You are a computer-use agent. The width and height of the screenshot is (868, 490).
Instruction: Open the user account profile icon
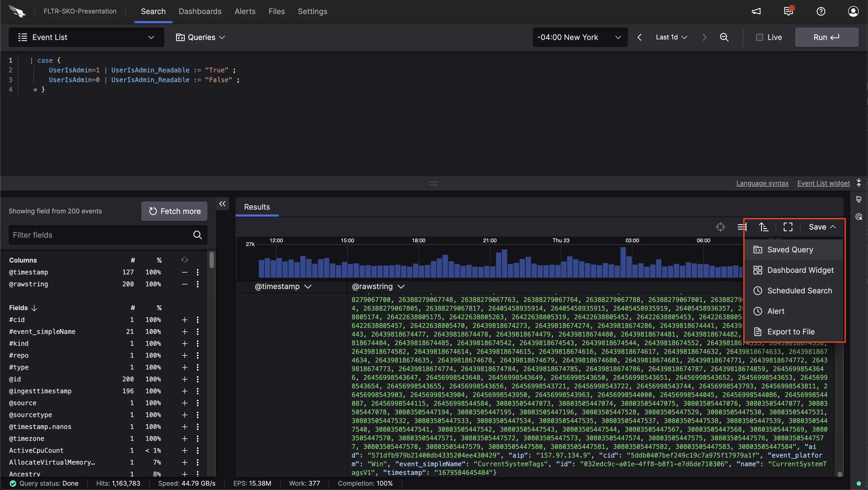[x=853, y=11]
